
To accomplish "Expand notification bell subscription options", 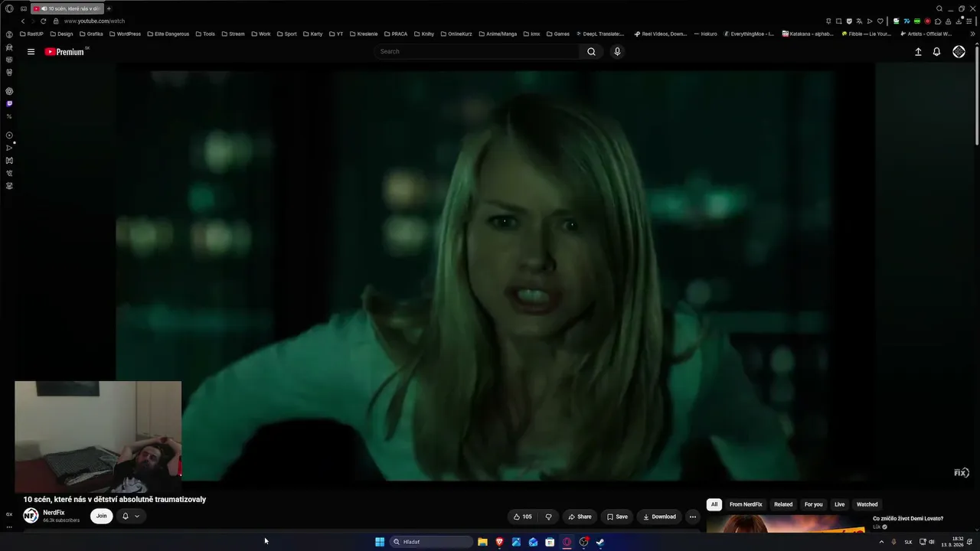I will click(131, 517).
